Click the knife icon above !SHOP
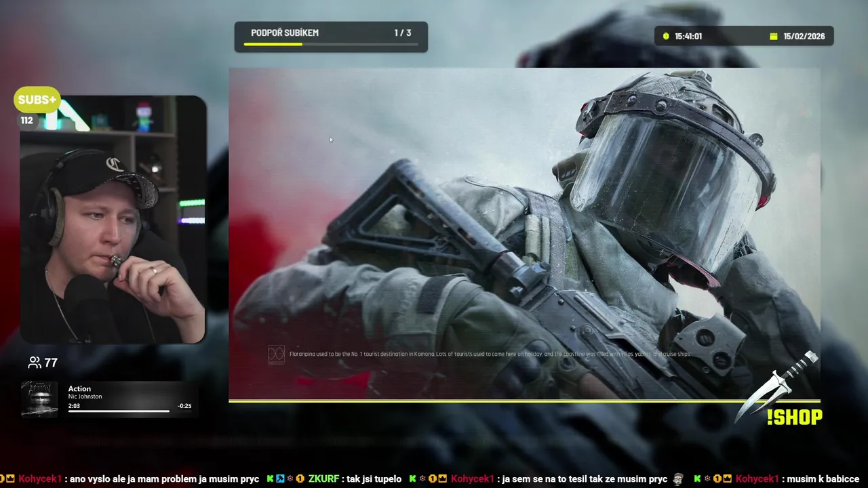Viewport: 868px width, 488px height. [778, 386]
